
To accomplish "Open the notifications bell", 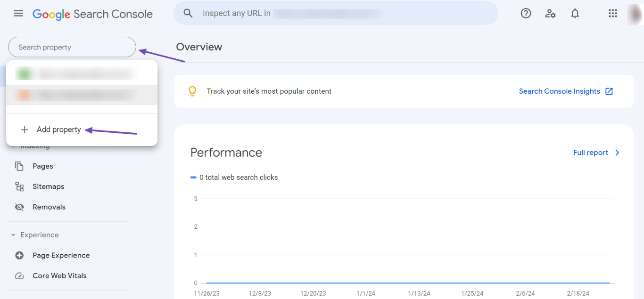I will pos(575,14).
